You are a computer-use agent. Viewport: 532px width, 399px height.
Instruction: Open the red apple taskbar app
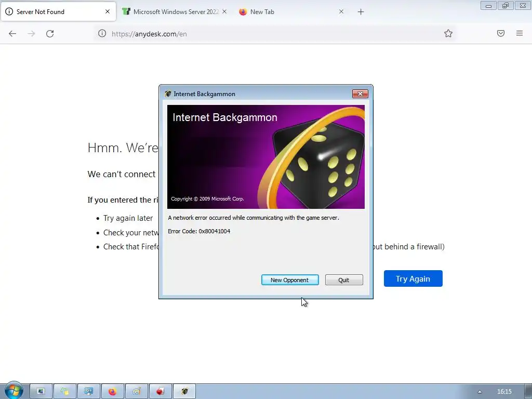[x=160, y=392]
